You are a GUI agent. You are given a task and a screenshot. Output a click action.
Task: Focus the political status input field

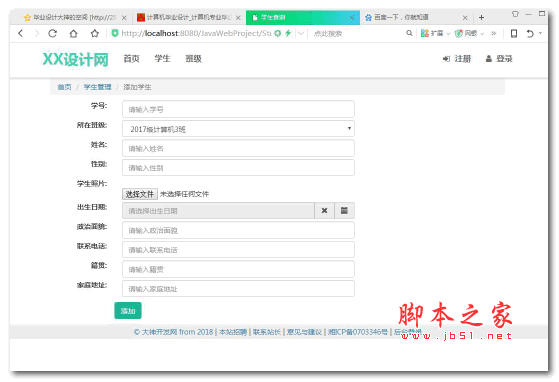tap(238, 230)
